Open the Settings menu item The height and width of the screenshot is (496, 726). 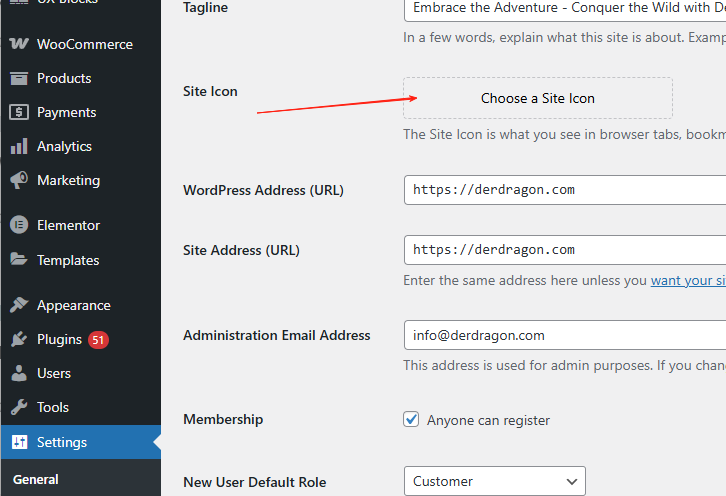point(62,442)
